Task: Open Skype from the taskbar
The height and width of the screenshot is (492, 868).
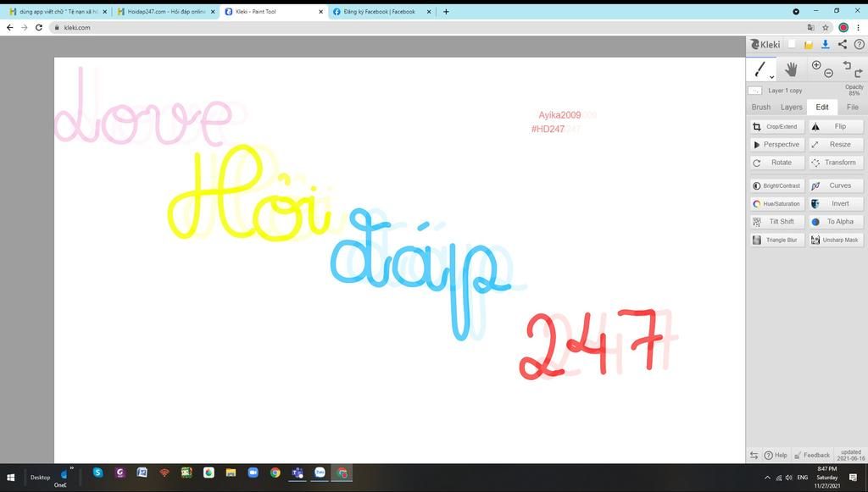Action: coord(98,473)
